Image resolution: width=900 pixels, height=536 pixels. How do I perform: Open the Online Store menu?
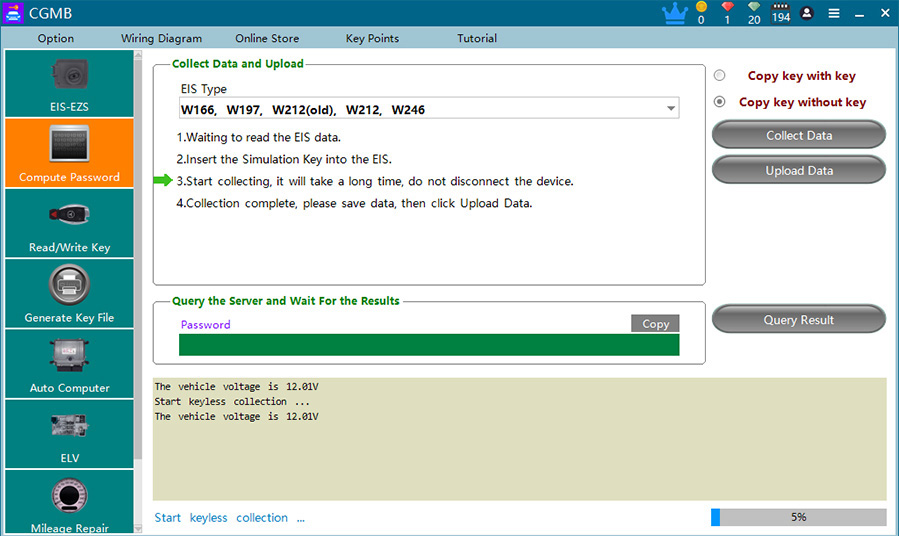267,38
